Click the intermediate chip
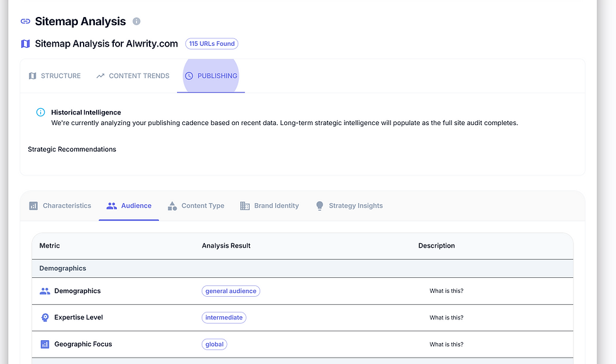 [224, 317]
